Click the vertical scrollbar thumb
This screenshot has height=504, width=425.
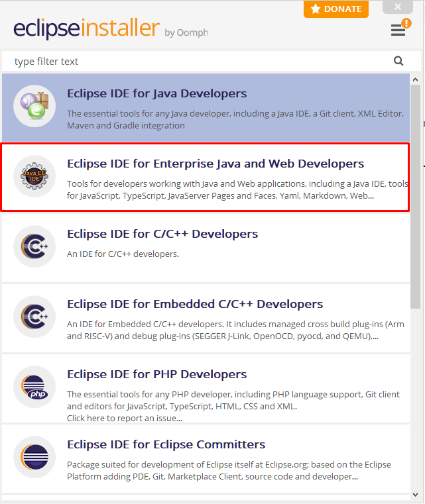[x=415, y=197]
